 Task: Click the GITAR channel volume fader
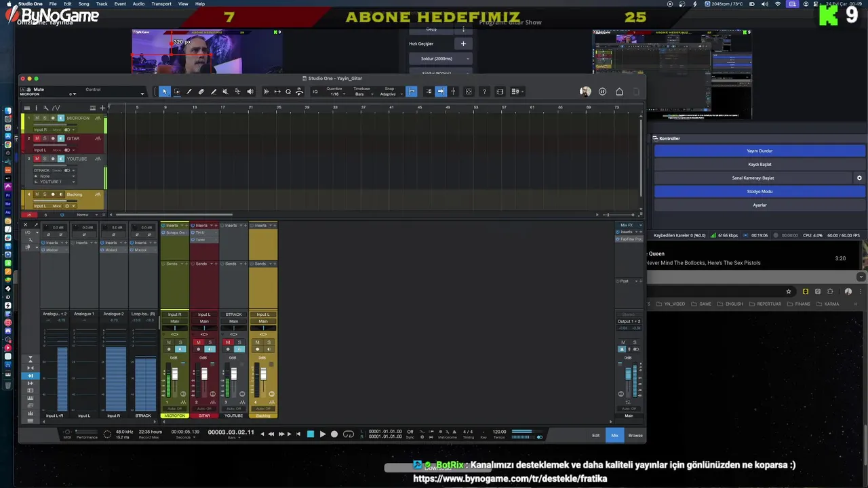(204, 374)
